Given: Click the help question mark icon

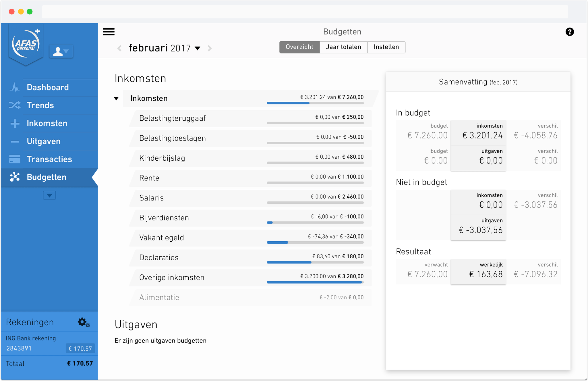Looking at the screenshot, I should tap(570, 32).
